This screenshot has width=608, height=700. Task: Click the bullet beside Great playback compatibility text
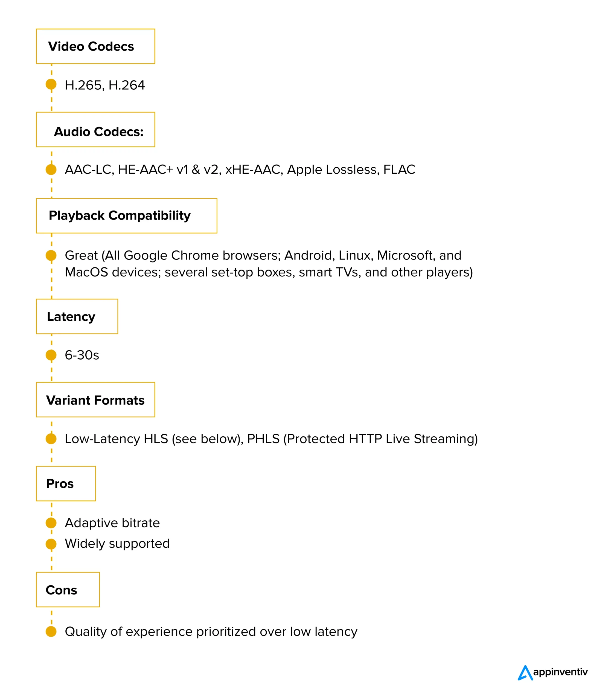pyautogui.click(x=51, y=255)
